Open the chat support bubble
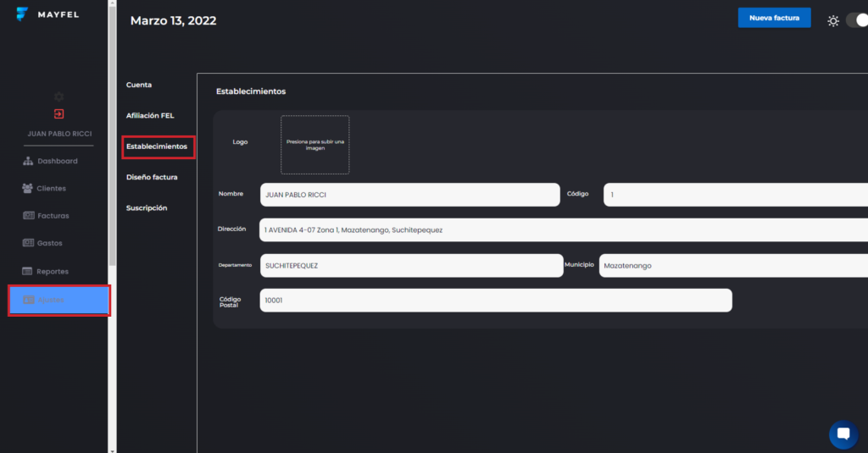Screen dimensions: 868x453 (x=843, y=434)
